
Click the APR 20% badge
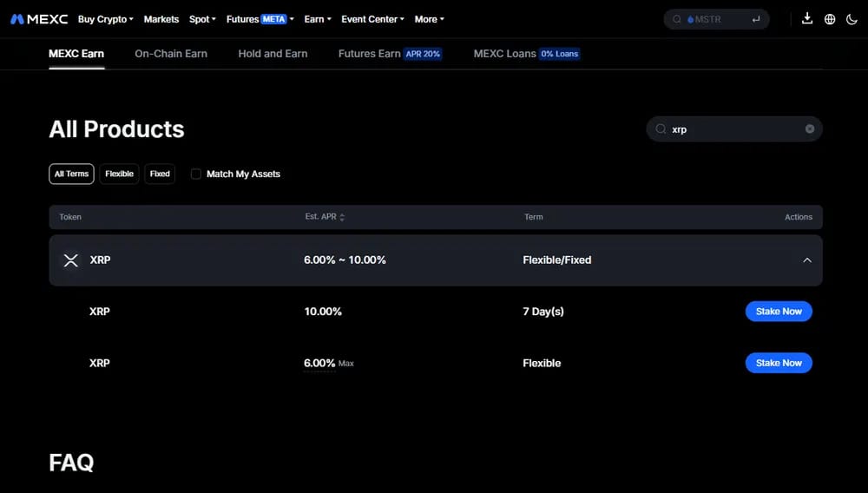[423, 54]
